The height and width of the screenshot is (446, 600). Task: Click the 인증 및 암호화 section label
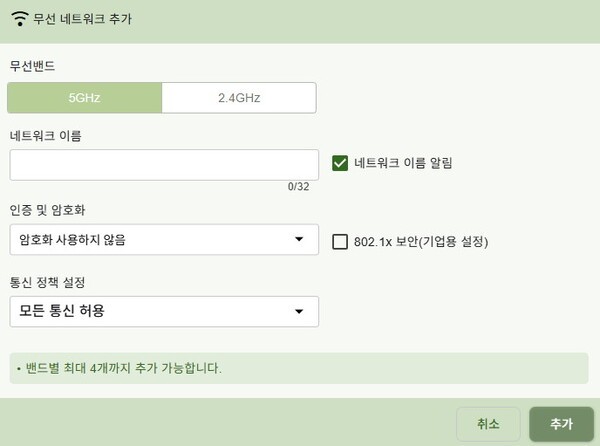[x=47, y=211]
